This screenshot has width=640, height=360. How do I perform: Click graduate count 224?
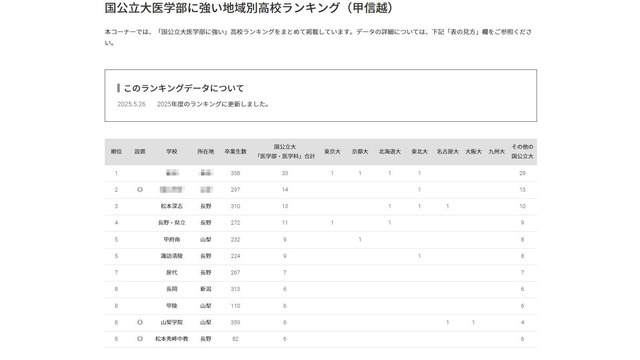(x=236, y=256)
